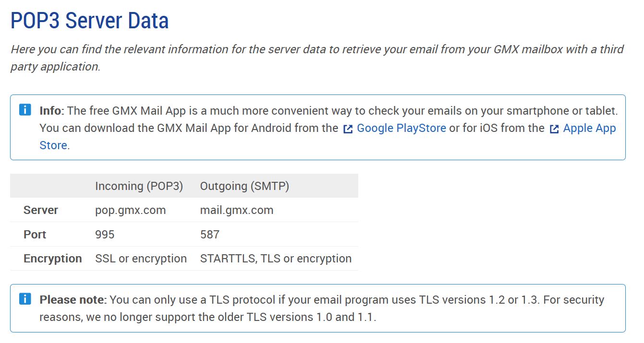
Task: Click the info icon beside the Please note box
Action: pos(25,299)
